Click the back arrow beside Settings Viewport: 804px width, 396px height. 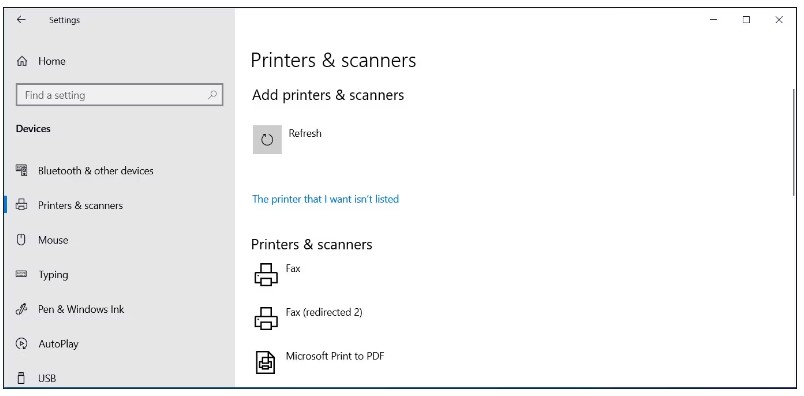coord(21,19)
